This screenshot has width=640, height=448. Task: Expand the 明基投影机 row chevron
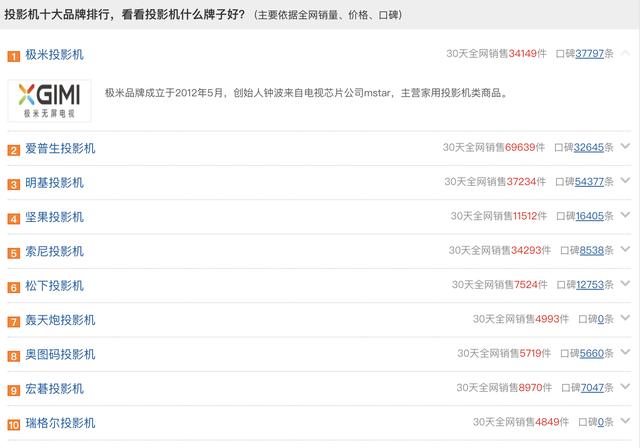coord(625,180)
